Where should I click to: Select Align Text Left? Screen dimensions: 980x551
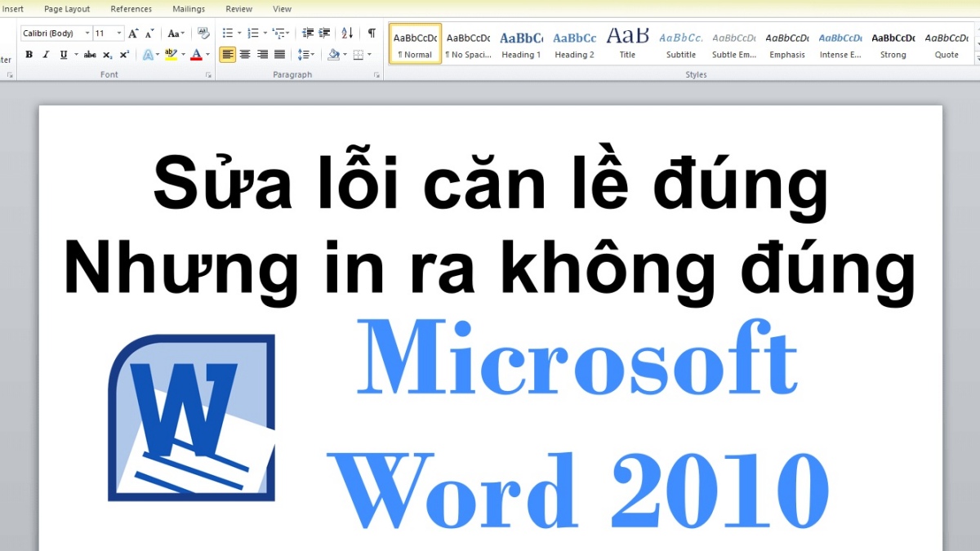(227, 55)
